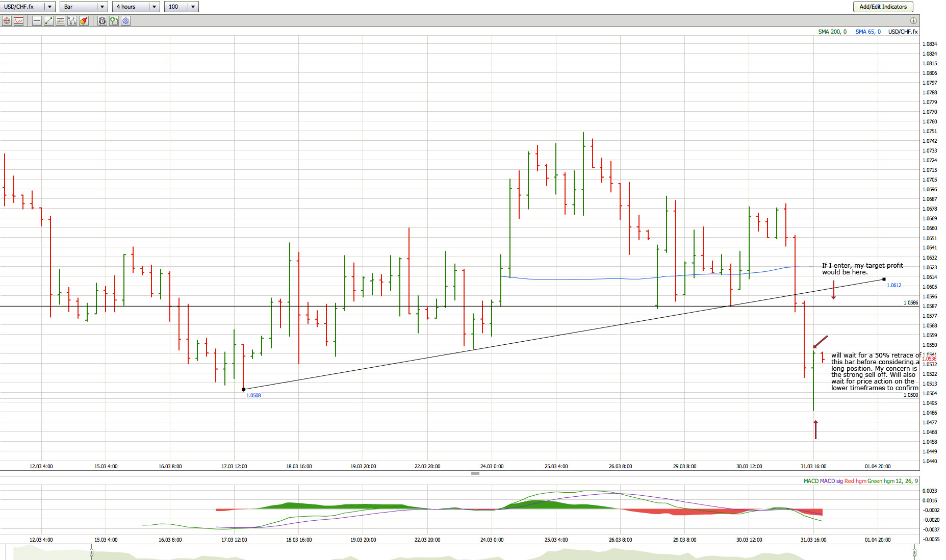Click the add new chart page icon
The width and height of the screenshot is (946, 560).
pos(114,21)
